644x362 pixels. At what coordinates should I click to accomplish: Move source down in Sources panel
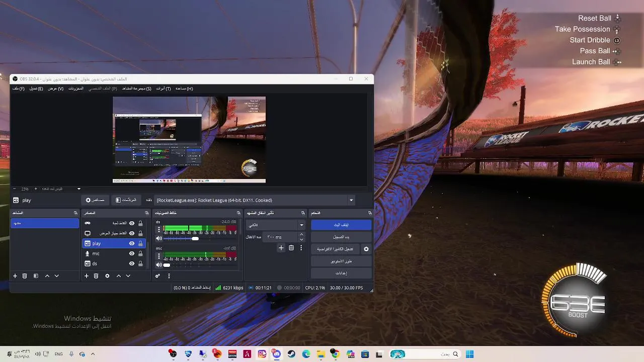[128, 276]
